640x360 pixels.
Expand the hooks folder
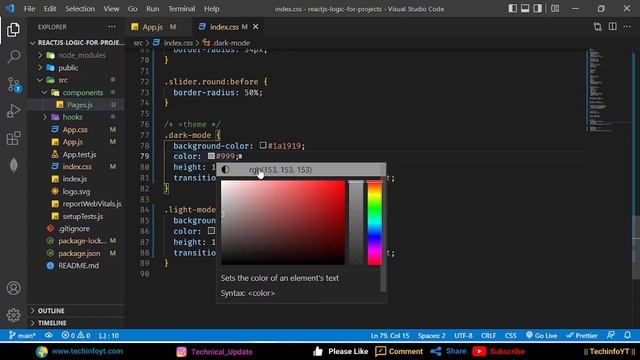[76, 117]
